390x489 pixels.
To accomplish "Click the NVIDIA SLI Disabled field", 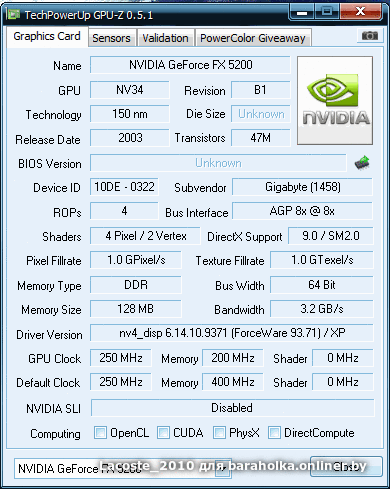I will point(232,408).
